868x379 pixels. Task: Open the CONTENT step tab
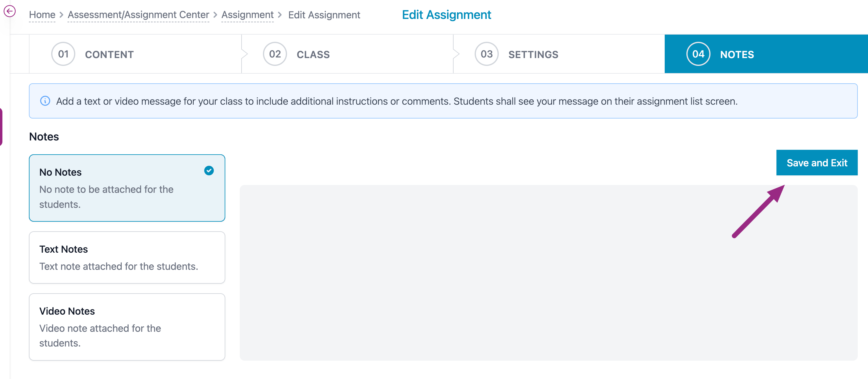click(109, 54)
